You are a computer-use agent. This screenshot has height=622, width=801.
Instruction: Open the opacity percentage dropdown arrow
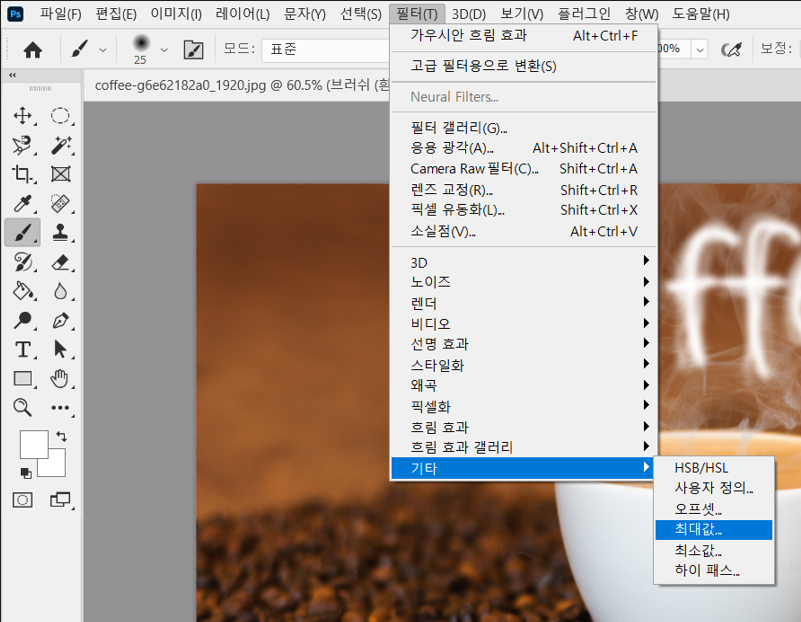point(700,50)
